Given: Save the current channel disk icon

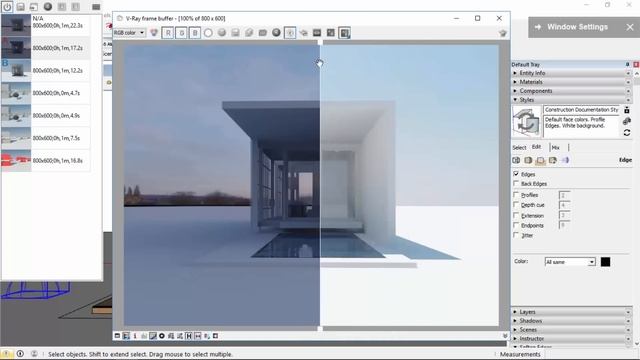Looking at the screenshot, I should pos(236,33).
